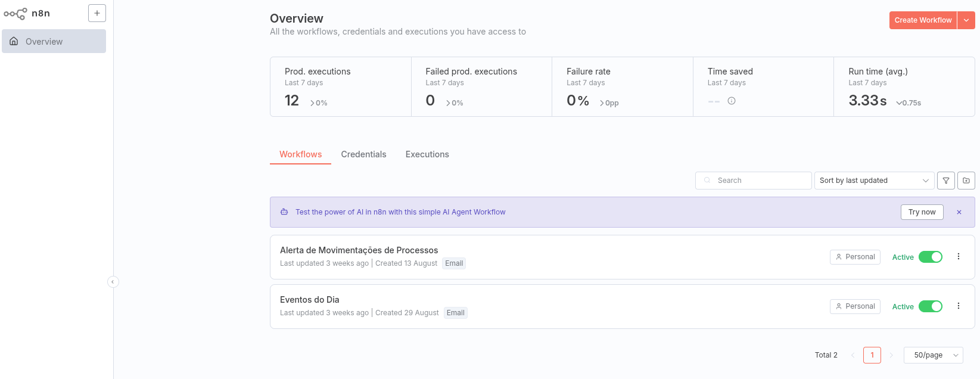The height and width of the screenshot is (379, 980).
Task: Click the n8n logo icon
Action: (x=15, y=13)
